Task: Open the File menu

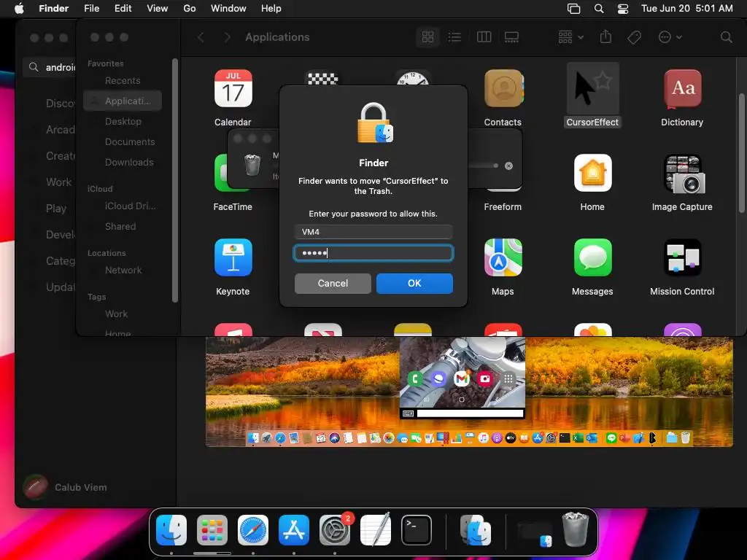Action: (91, 9)
